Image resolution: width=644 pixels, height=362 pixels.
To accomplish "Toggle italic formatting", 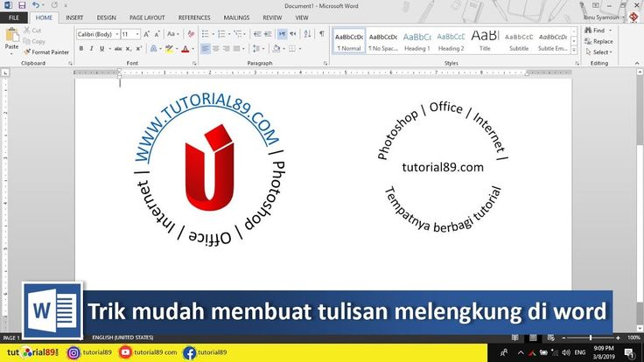I will pos(91,49).
